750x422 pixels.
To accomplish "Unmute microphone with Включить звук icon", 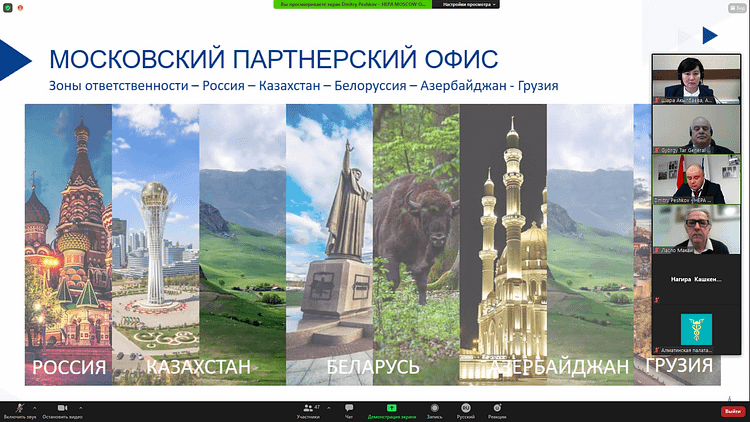I will (x=20, y=408).
